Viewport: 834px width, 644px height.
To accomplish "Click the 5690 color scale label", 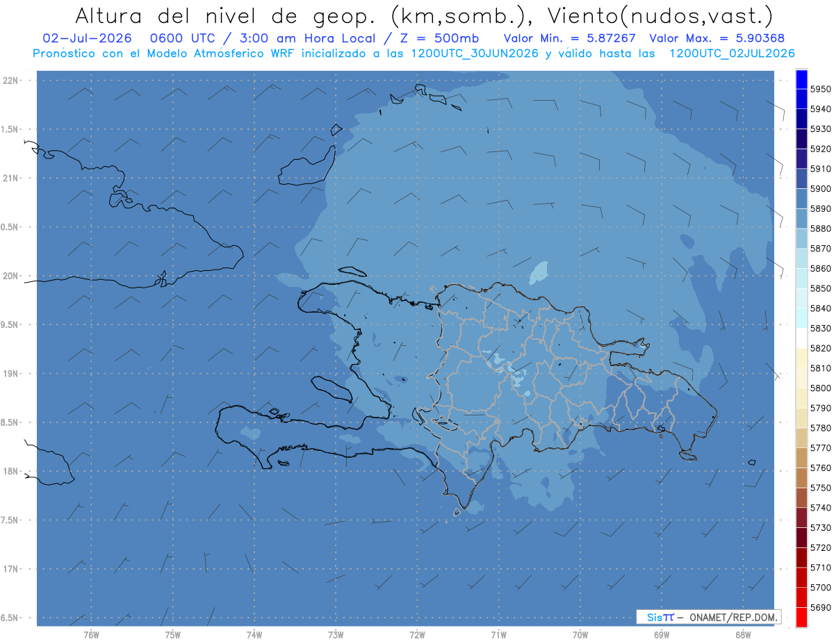I will [x=820, y=608].
